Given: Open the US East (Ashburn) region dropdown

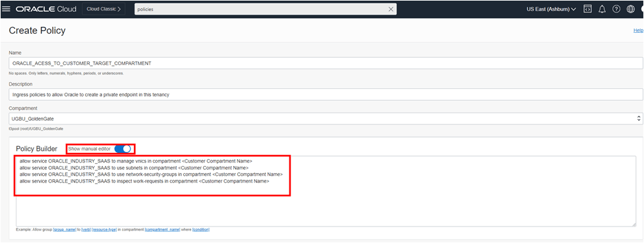Looking at the screenshot, I should point(551,9).
